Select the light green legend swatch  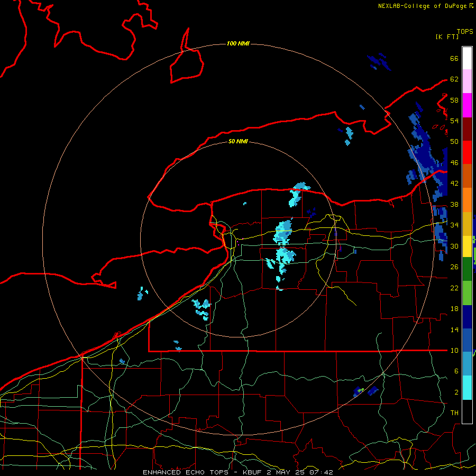[467, 293]
